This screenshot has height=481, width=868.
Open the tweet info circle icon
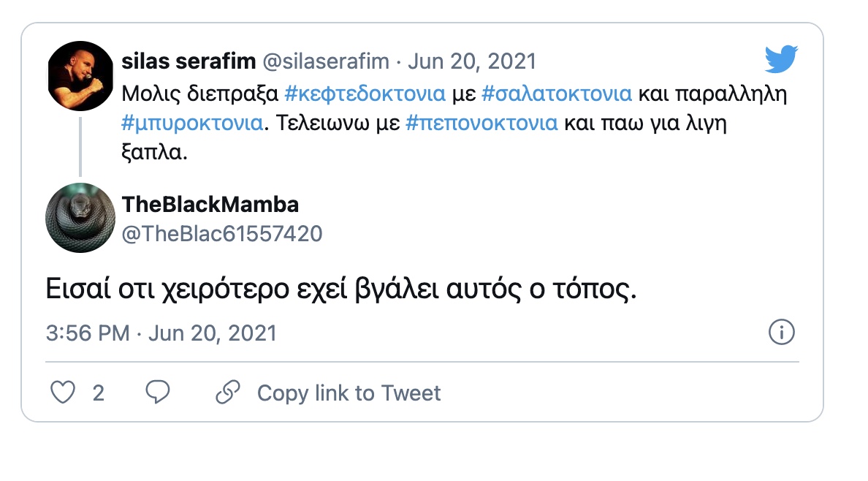coord(782,333)
